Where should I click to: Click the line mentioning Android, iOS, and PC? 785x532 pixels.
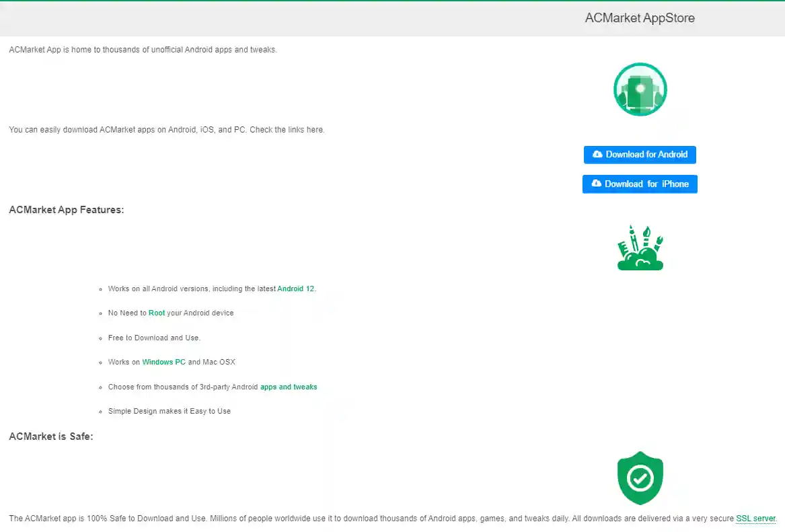pos(167,130)
